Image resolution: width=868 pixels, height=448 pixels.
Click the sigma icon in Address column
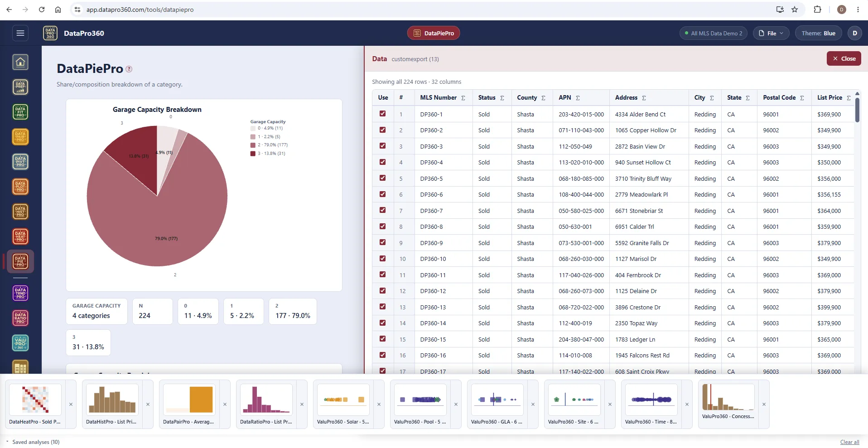(x=644, y=98)
